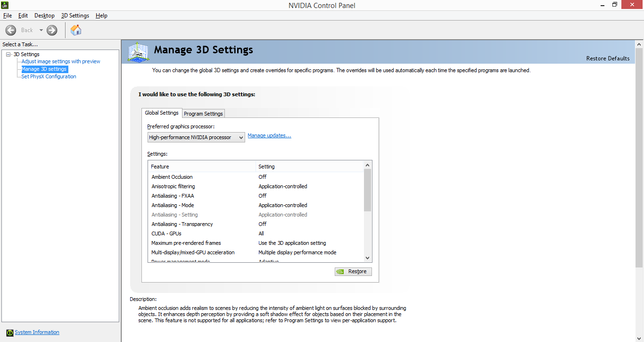
Task: Click the Feature column header
Action: 202,167
